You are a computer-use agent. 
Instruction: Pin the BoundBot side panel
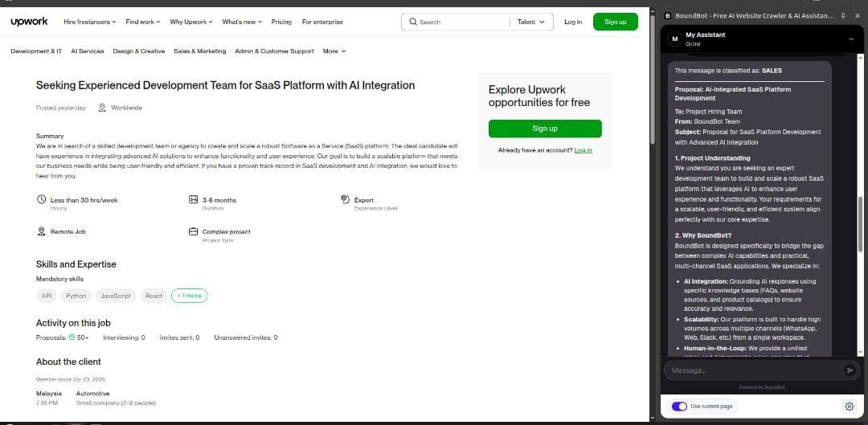pyautogui.click(x=843, y=16)
